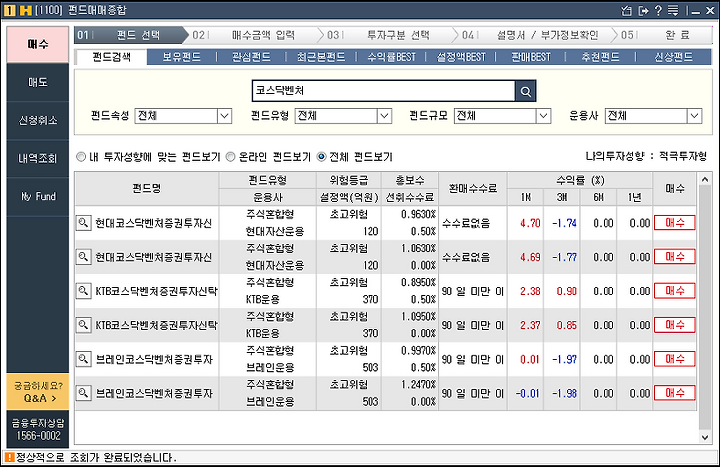This screenshot has width=720, height=467.
Task: Open details icon for 브레인코스닥벤처 row with -0.01
Action: pos(83,393)
